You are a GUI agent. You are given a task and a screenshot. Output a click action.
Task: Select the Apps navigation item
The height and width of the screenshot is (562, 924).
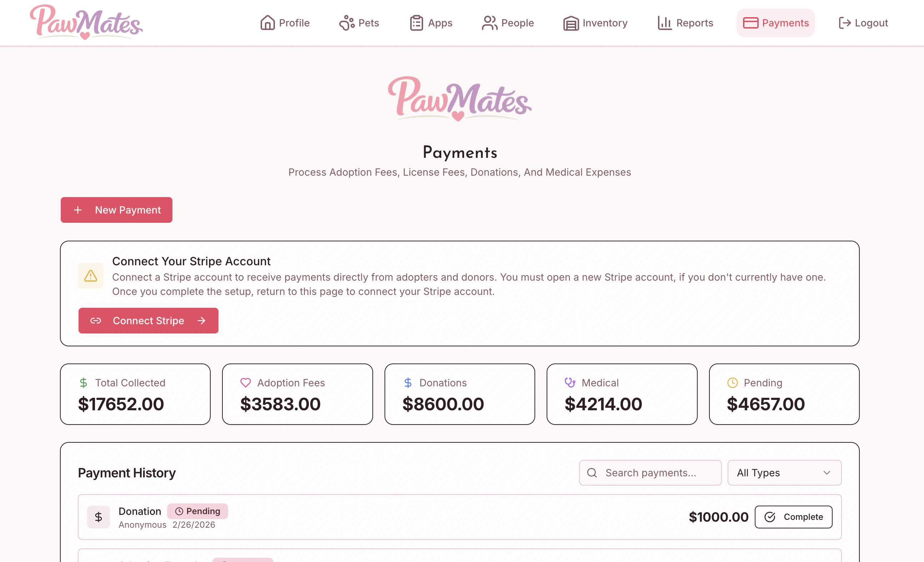point(431,23)
